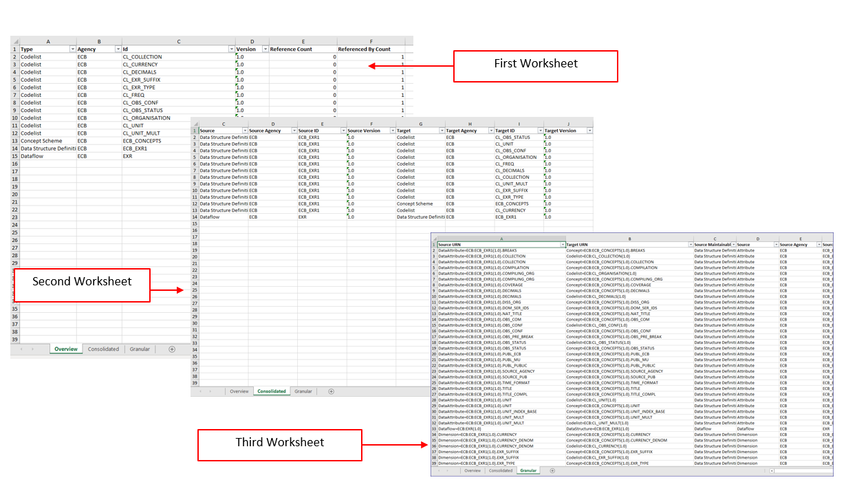Screen dimensions: 868x504
Task: Switch to Granular tab in the second worksheet window
Action: pyautogui.click(x=303, y=391)
